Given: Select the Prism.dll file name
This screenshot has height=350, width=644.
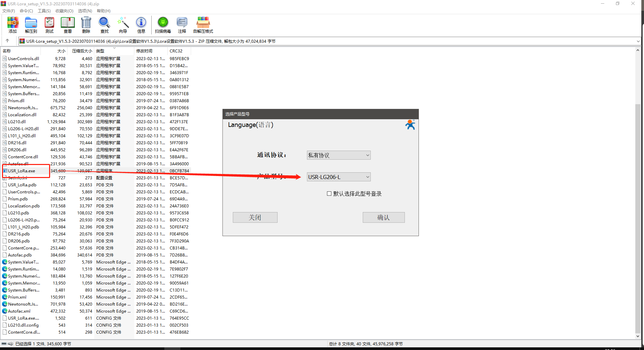Looking at the screenshot, I should (16, 101).
